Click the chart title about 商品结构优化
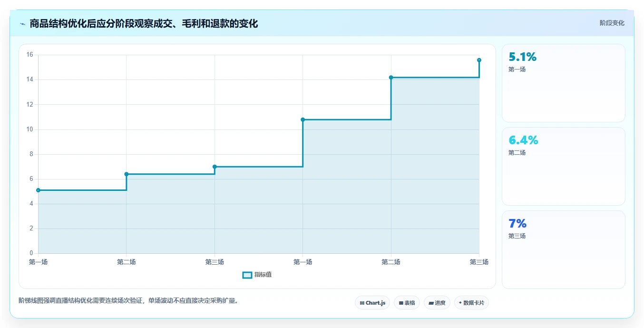644x328 pixels. 144,24
